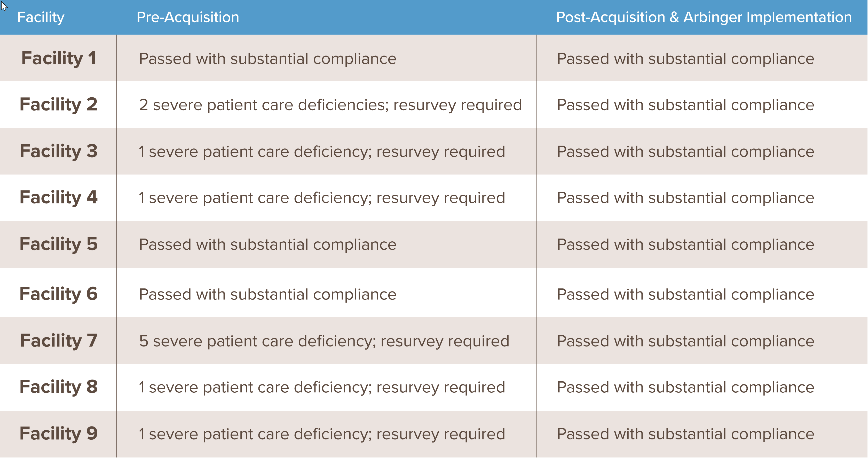Click Facility 1's Pre-Acquisition compliance cell

(x=267, y=59)
